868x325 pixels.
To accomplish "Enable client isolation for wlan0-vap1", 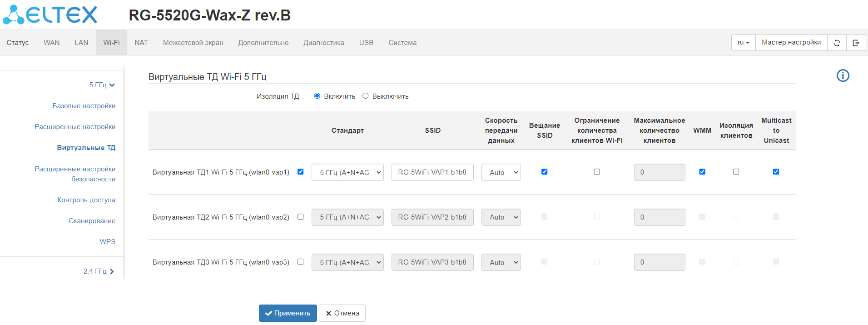I will click(736, 172).
